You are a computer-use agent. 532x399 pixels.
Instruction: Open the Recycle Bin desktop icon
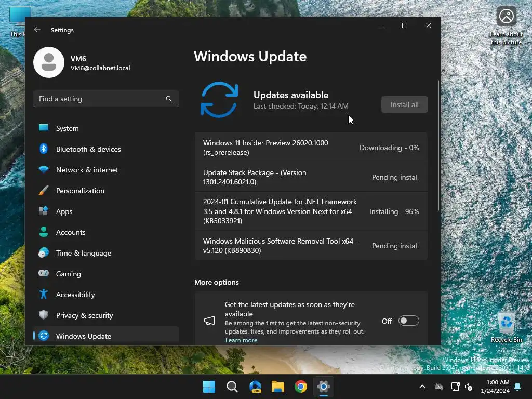pos(506,326)
